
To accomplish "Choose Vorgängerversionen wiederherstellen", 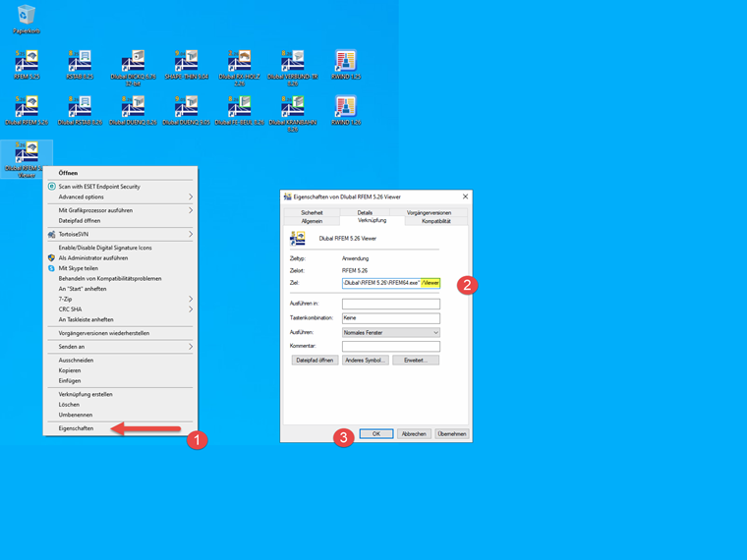I will 120,333.
